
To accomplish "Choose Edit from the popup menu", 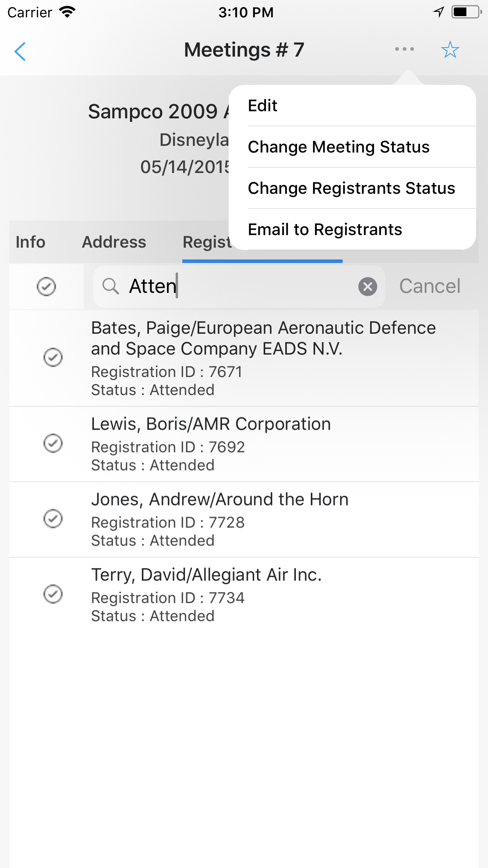I will (x=262, y=106).
